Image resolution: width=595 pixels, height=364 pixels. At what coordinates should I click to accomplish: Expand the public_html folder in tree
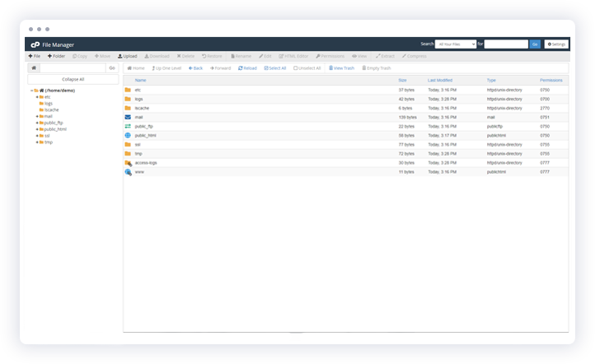coord(38,128)
